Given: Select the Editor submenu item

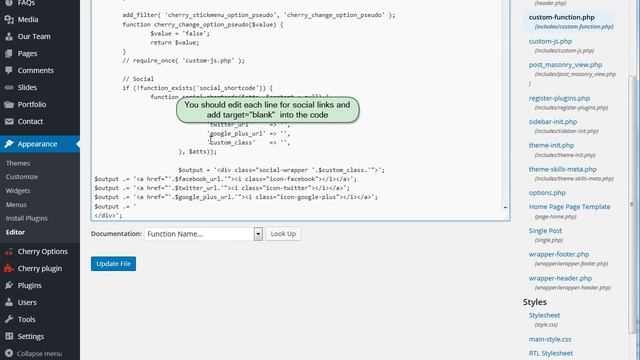Looking at the screenshot, I should (16, 232).
